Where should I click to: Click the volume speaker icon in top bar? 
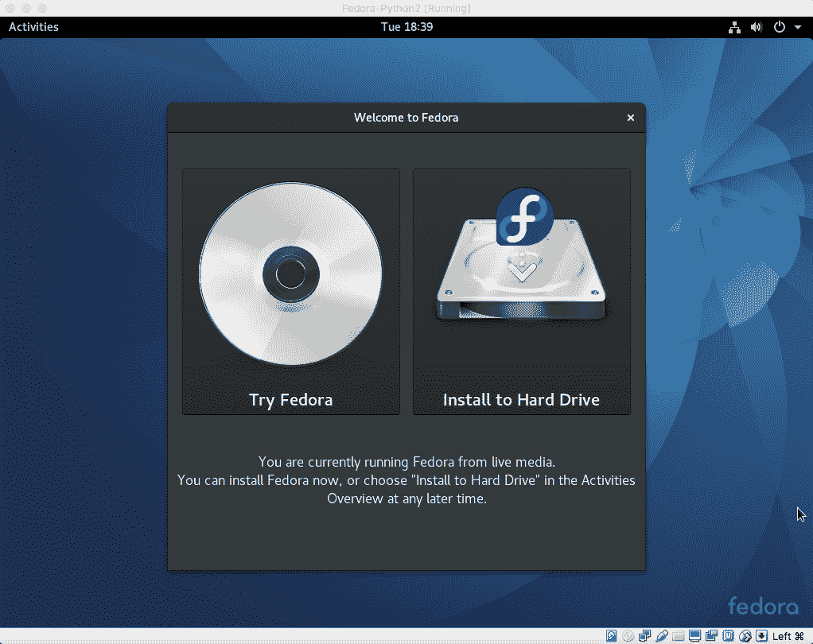[757, 27]
